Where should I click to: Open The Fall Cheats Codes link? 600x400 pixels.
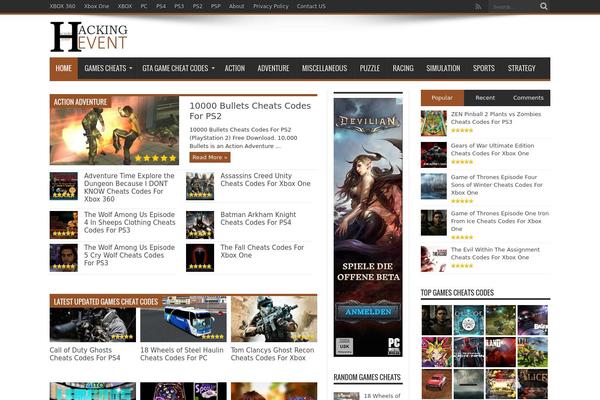262,251
